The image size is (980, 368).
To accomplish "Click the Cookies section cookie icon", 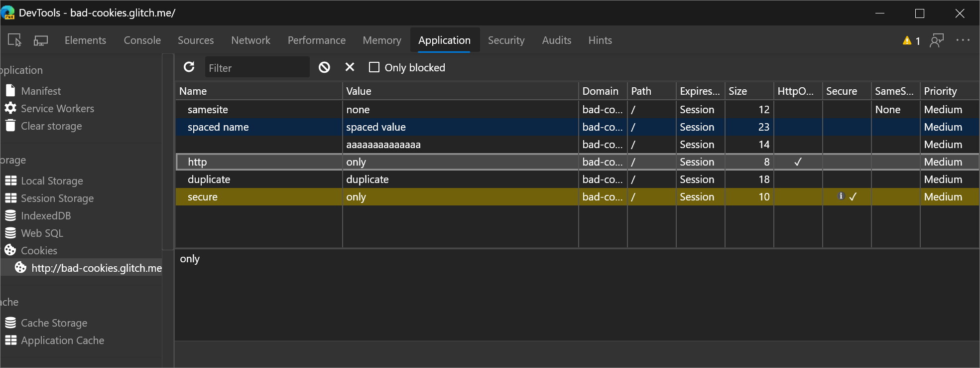I will pos(10,250).
